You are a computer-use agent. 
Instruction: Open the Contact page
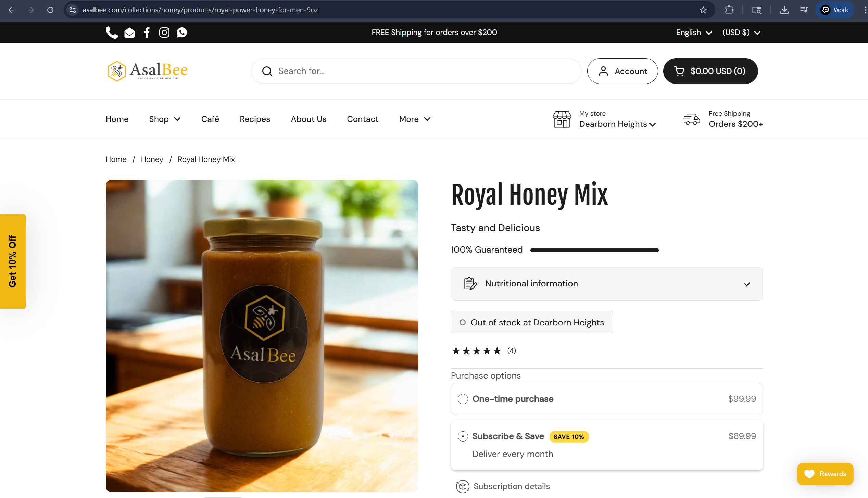pyautogui.click(x=363, y=119)
